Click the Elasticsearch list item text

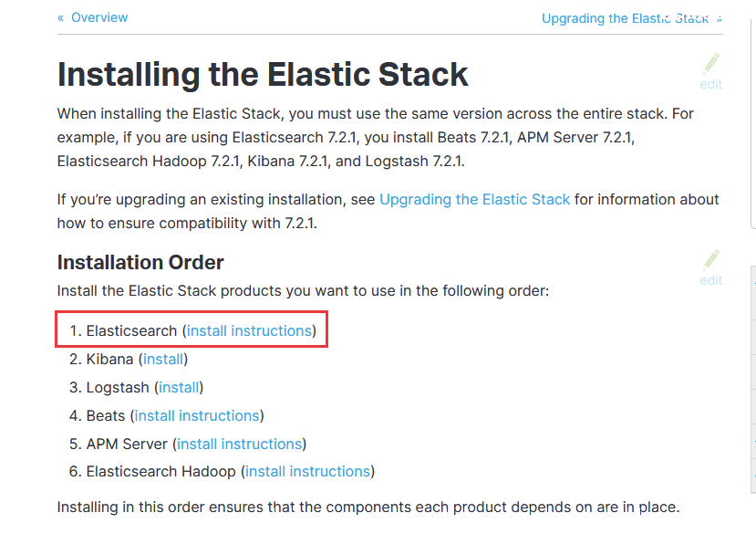[x=131, y=330]
